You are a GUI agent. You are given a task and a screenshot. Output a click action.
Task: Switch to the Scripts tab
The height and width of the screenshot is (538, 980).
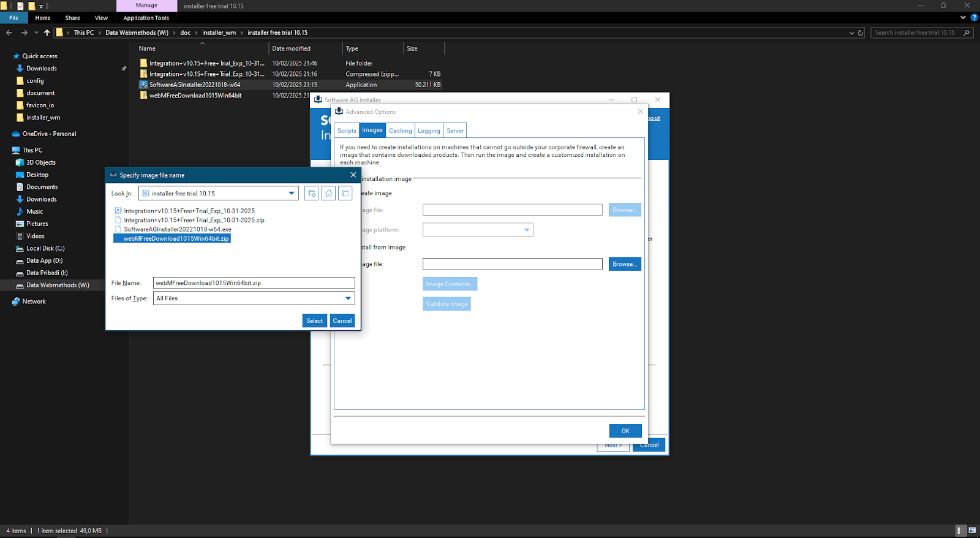pyautogui.click(x=347, y=131)
